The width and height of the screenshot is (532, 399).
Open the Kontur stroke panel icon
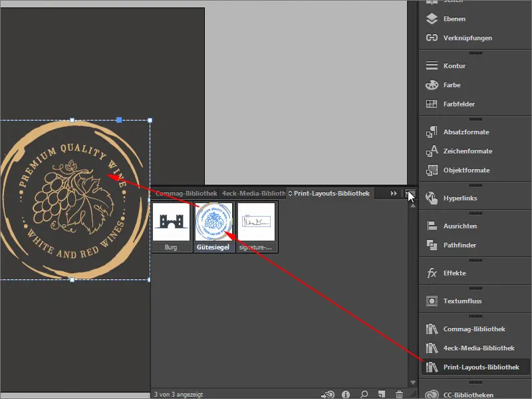[x=432, y=65]
